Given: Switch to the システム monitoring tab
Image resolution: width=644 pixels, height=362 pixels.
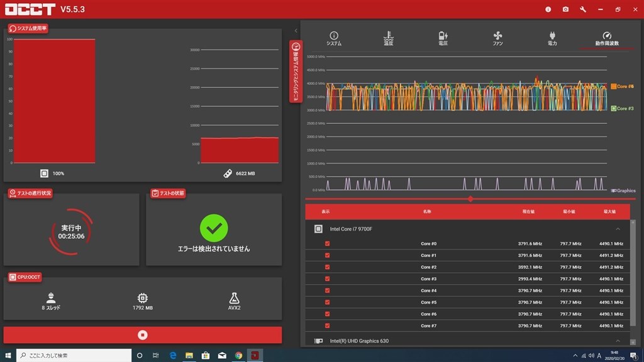Looking at the screenshot, I should click(x=334, y=38).
